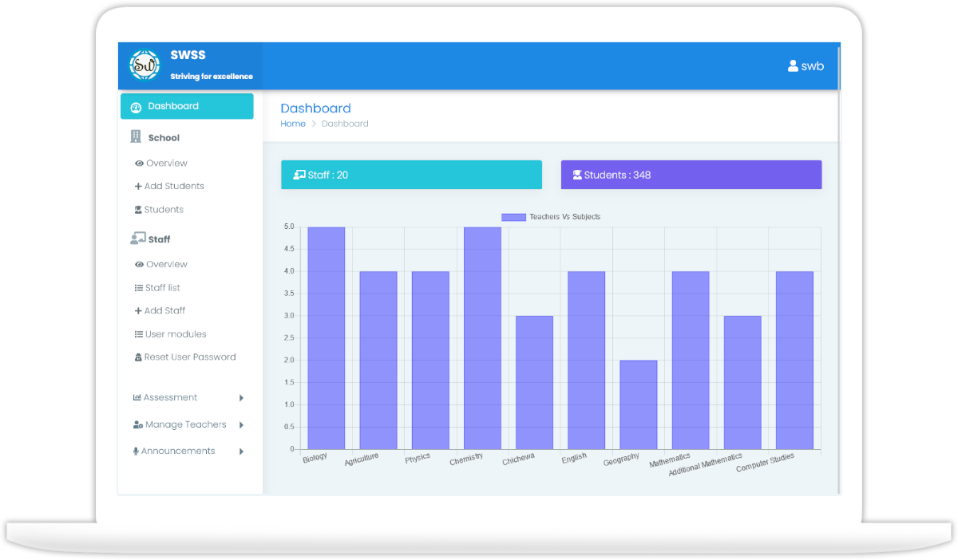The image size is (958, 560).
Task: Open the Staff list menu item
Action: [x=162, y=288]
